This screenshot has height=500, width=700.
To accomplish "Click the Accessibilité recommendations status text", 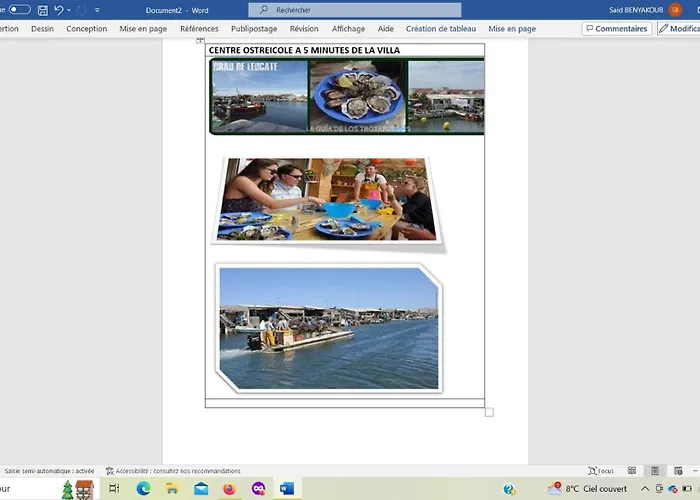I will pos(178,471).
